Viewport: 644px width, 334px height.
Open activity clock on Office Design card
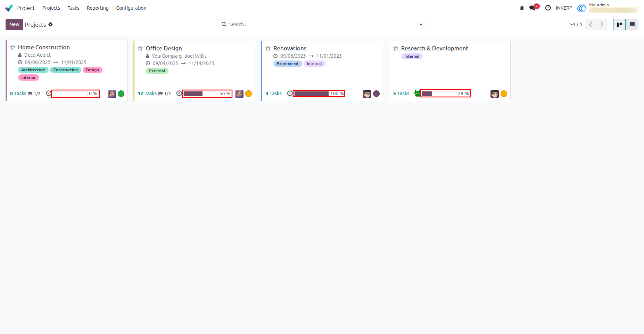click(179, 93)
